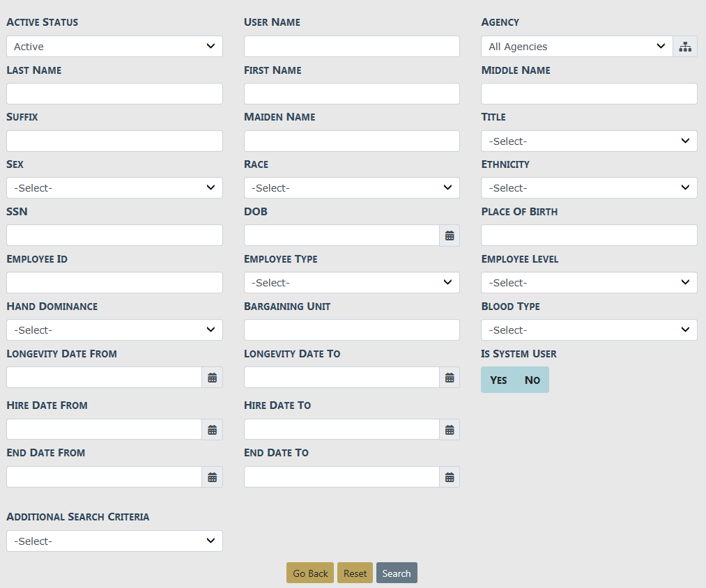Viewport: 706px width, 588px height.
Task: Open Additional Search Criteria dropdown
Action: coord(114,541)
